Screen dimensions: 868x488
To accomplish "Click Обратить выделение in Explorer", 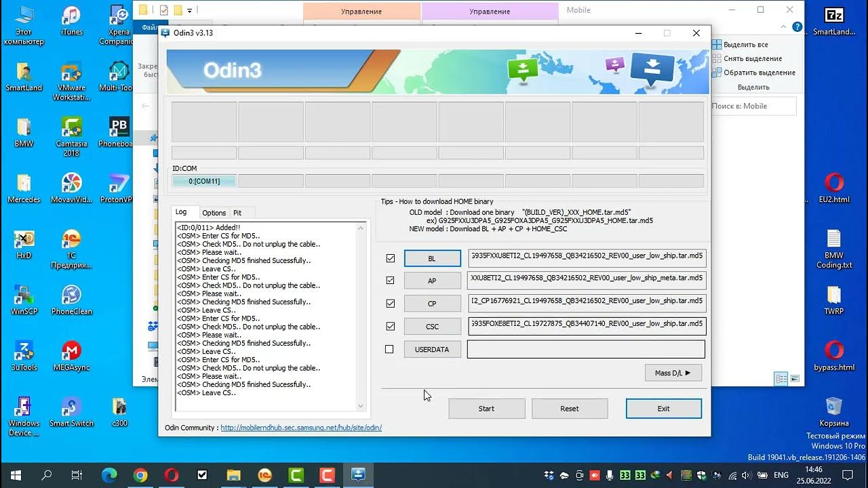I will 753,73.
